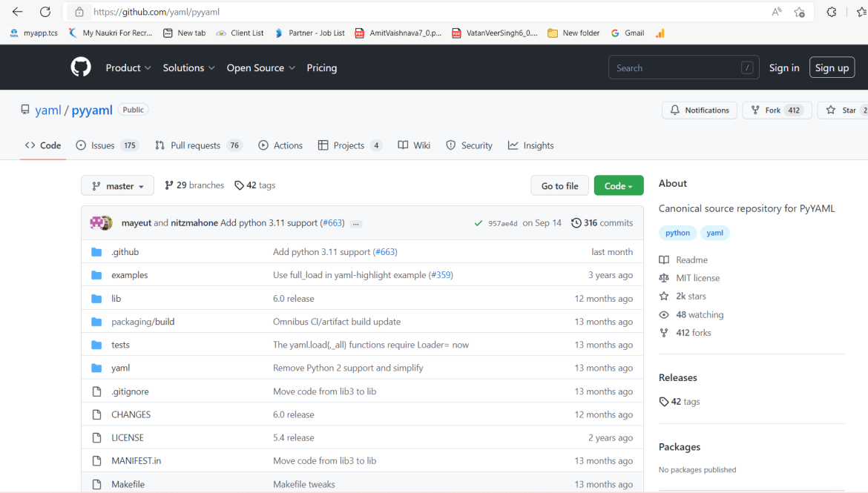
Task: Click the read aloud icon
Action: click(777, 12)
